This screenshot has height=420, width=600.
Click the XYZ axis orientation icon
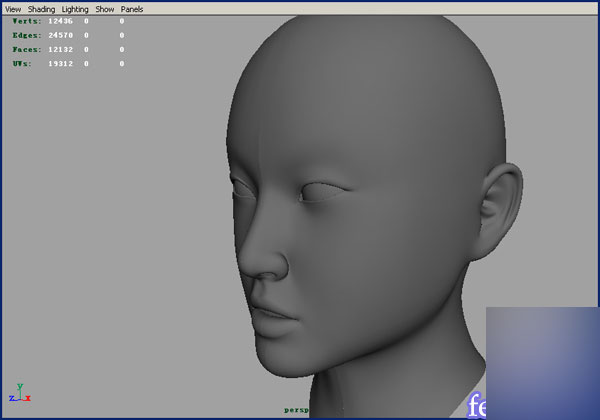coord(20,393)
